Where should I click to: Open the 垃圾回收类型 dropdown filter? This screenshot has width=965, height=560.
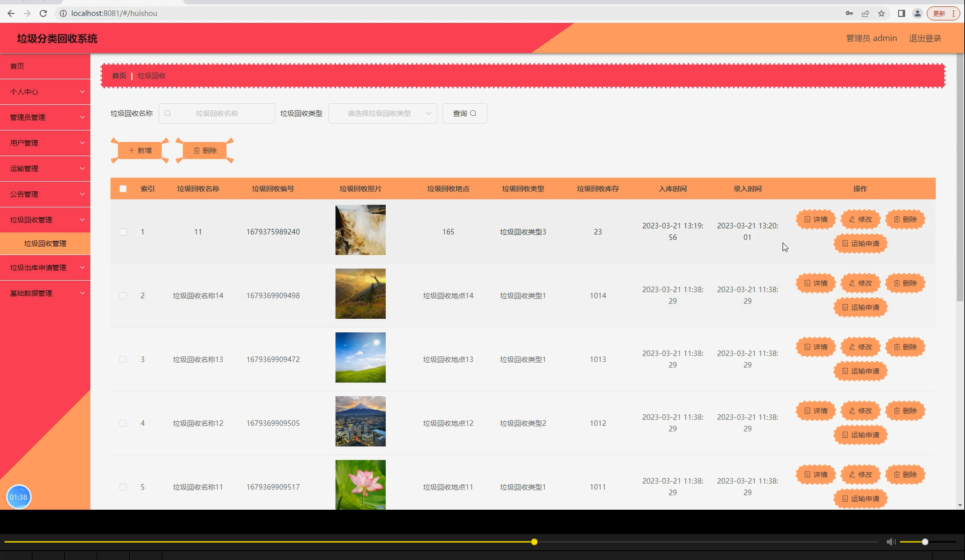pos(383,113)
